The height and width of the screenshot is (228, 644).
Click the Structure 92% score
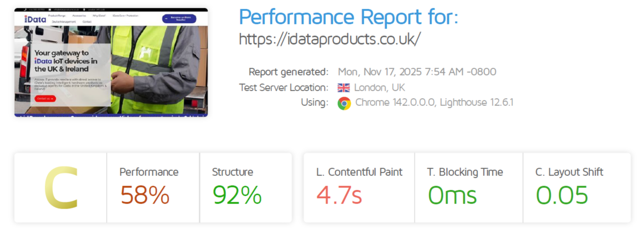click(237, 195)
